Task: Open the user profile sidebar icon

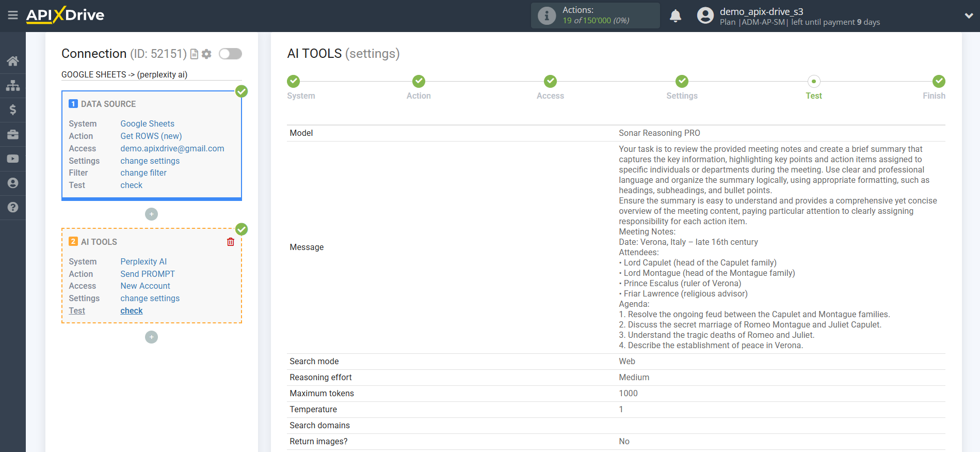Action: click(x=13, y=183)
